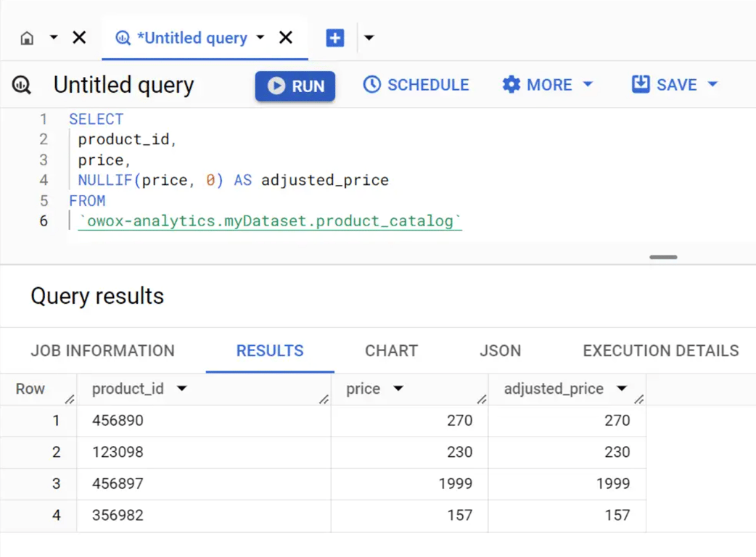Click the clock icon in Schedule

(371, 84)
